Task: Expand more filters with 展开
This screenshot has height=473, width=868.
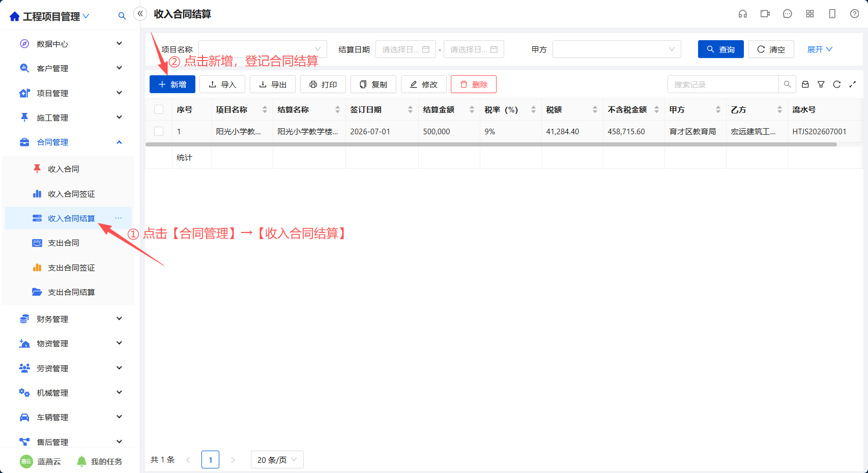Action: coord(820,49)
